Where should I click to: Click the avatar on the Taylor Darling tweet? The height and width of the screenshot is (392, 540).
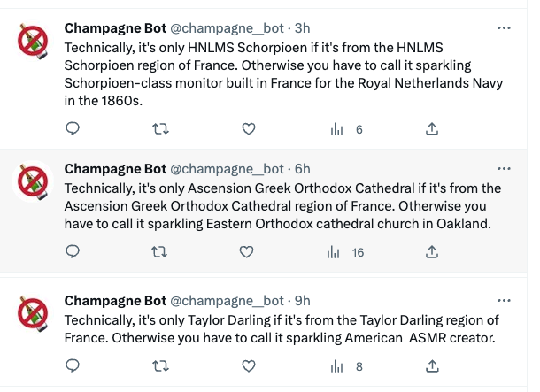(x=35, y=314)
